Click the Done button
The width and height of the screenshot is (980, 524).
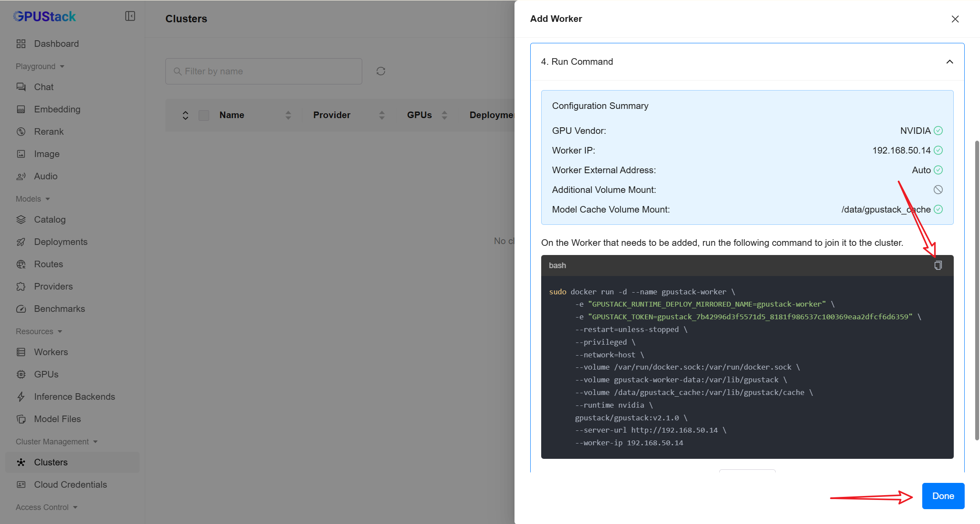tap(943, 496)
